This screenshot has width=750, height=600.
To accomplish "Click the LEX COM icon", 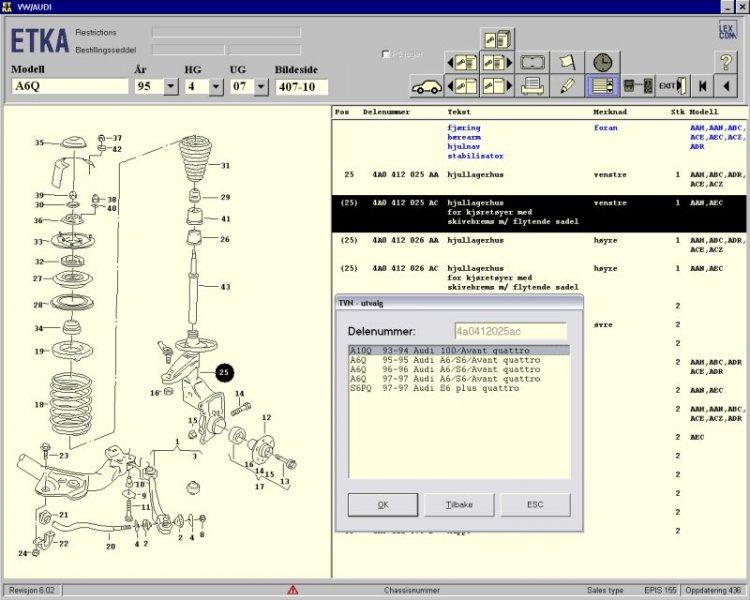I will point(727,31).
